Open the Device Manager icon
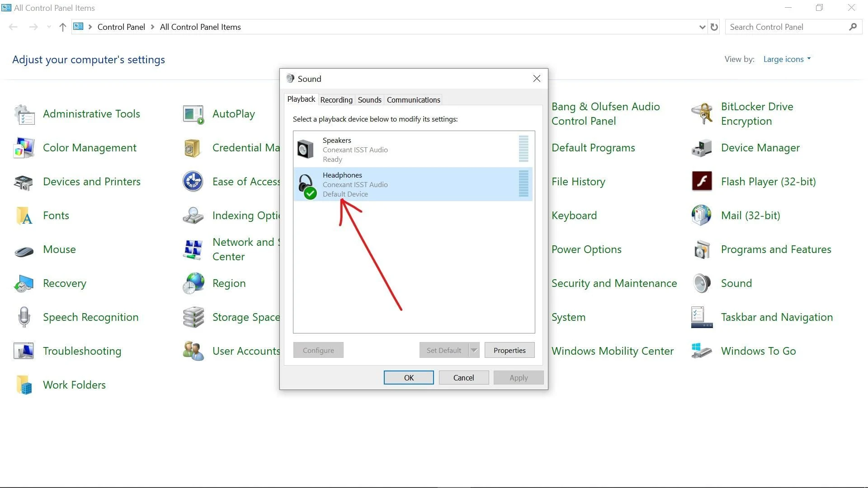 click(702, 148)
